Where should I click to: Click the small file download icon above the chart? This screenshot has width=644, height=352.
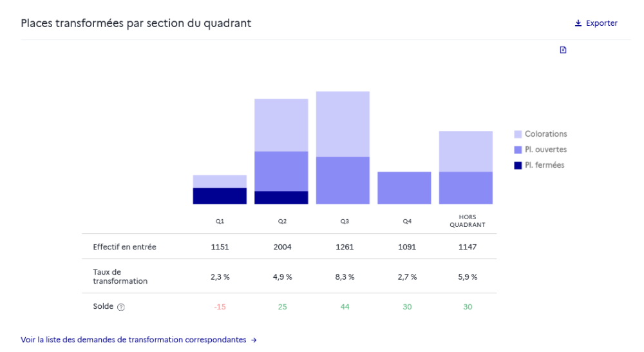[x=563, y=50]
